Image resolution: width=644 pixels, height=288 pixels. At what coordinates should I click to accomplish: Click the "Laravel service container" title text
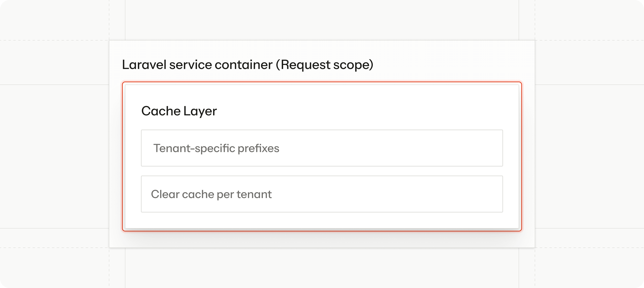(x=197, y=65)
